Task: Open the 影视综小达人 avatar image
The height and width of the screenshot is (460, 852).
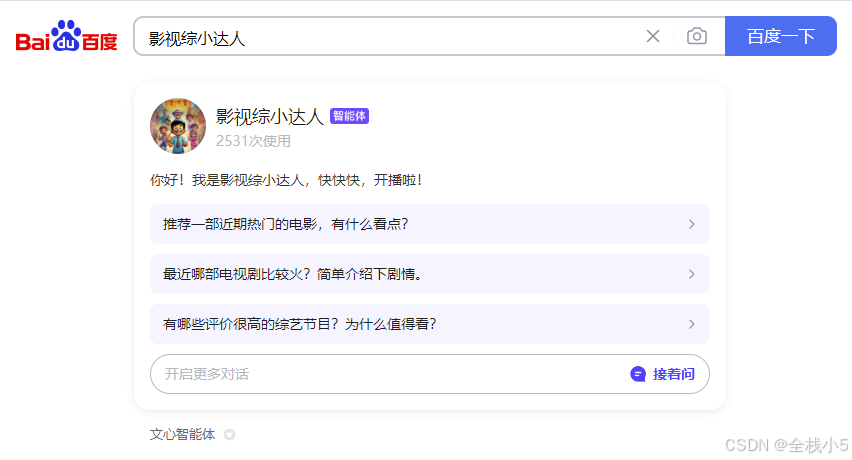Action: click(x=178, y=126)
